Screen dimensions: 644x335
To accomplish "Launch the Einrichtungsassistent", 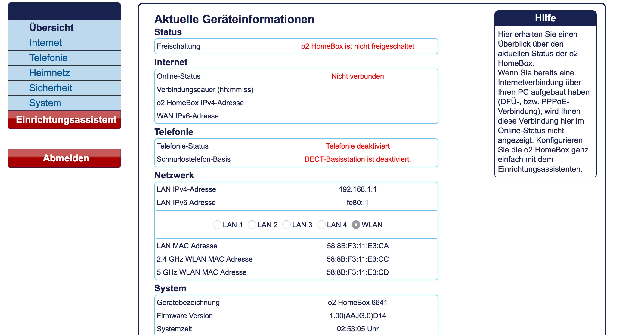I will (x=66, y=120).
